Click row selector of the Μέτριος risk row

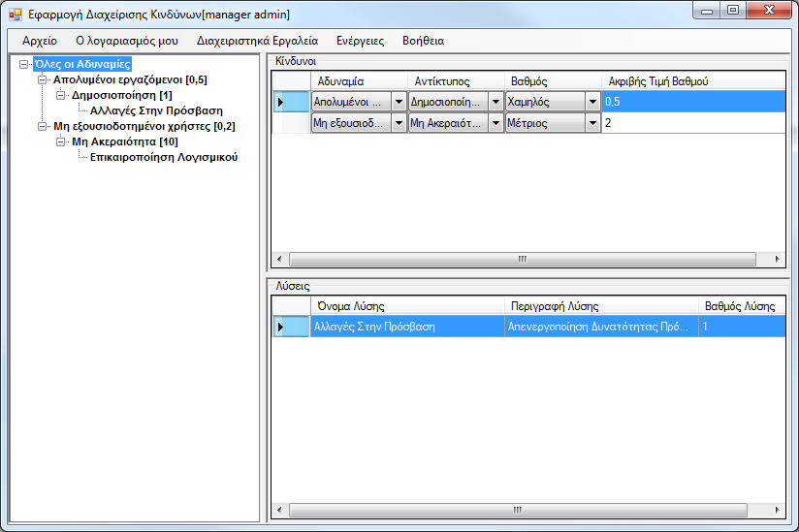click(292, 123)
